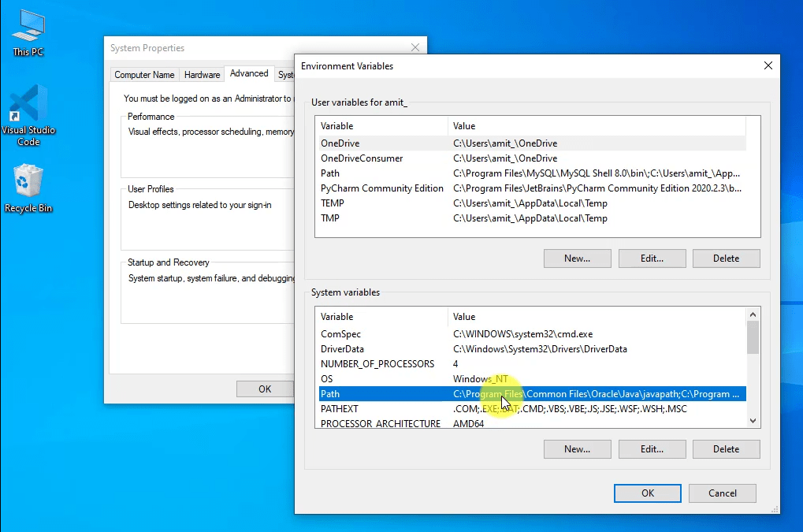803x532 pixels.
Task: Click New under system variables
Action: click(577, 448)
